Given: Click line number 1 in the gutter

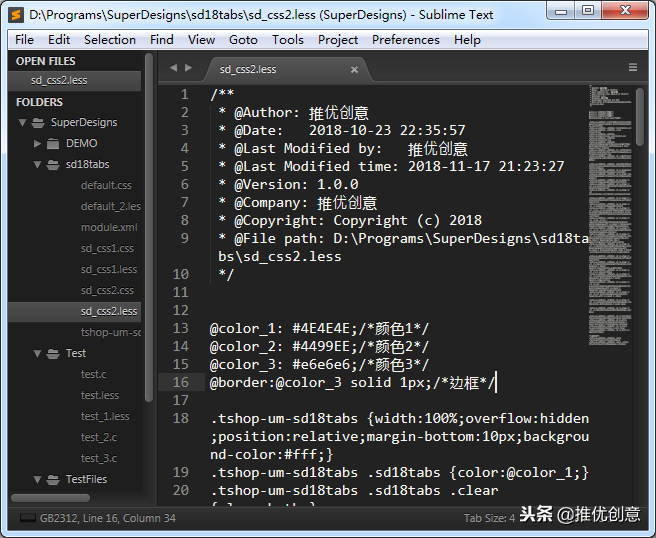Looking at the screenshot, I should click(184, 95).
